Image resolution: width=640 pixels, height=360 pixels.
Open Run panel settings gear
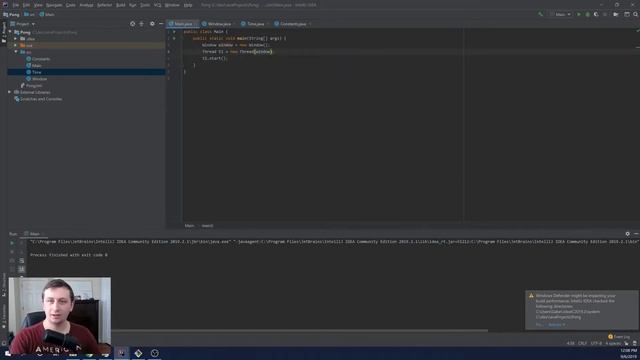627,234
